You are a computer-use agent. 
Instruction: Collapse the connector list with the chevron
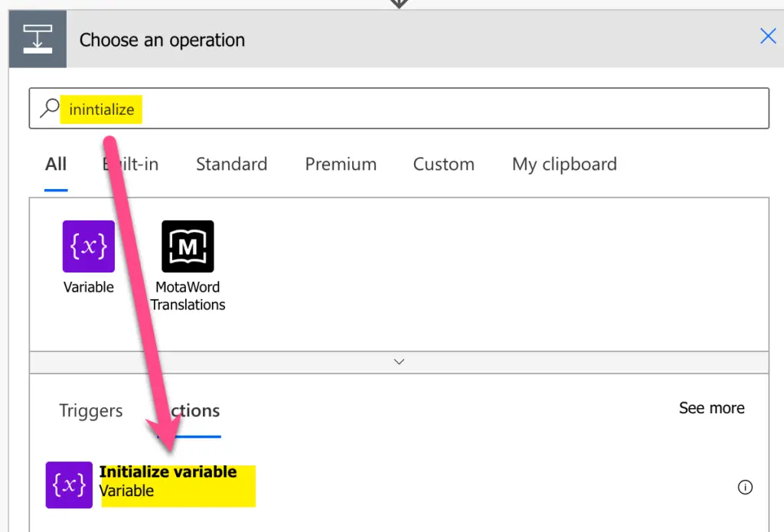[x=398, y=361]
